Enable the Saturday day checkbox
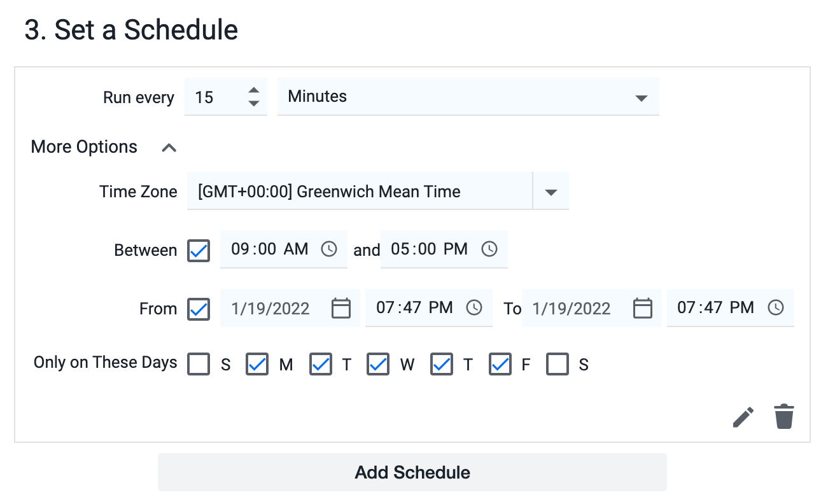 [558, 365]
